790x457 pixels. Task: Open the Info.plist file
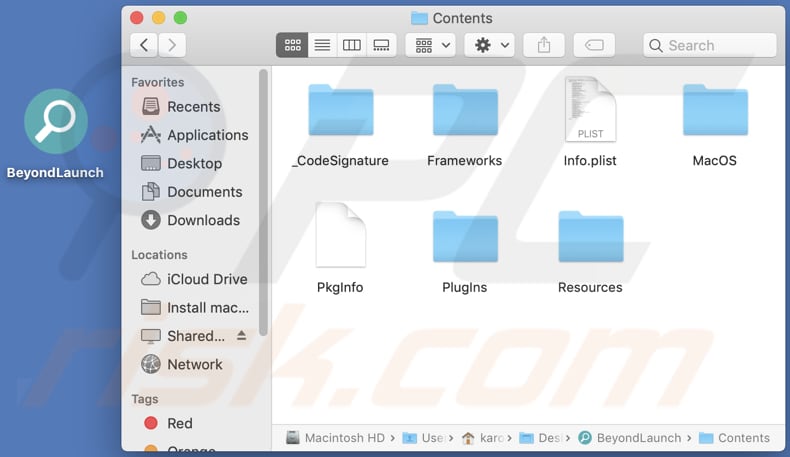coord(590,110)
